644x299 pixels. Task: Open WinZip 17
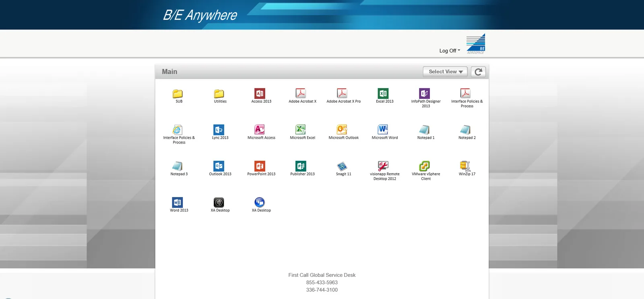coord(466,166)
